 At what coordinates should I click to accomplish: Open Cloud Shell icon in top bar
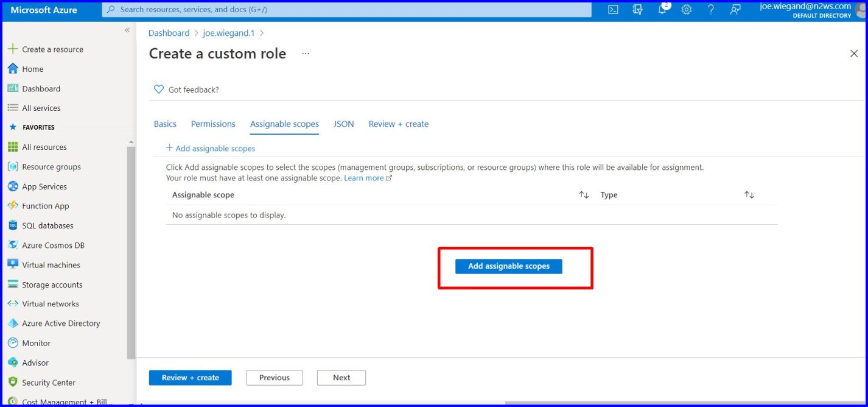click(x=614, y=10)
